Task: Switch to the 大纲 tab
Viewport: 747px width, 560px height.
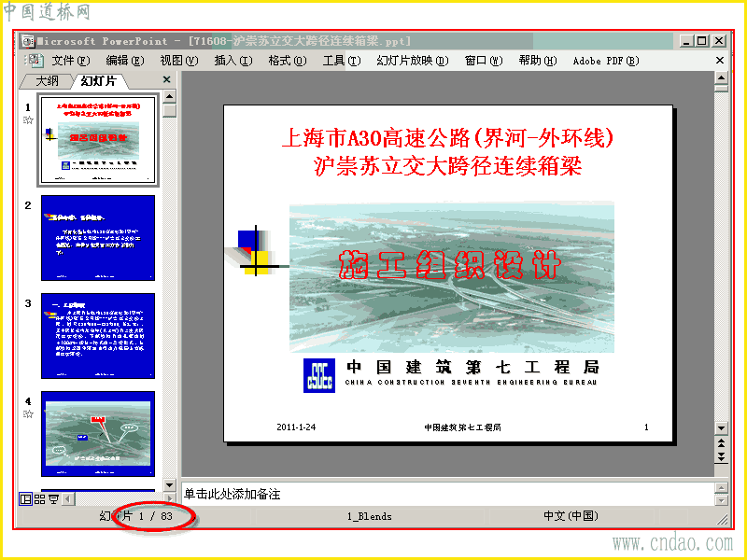Action: click(47, 81)
